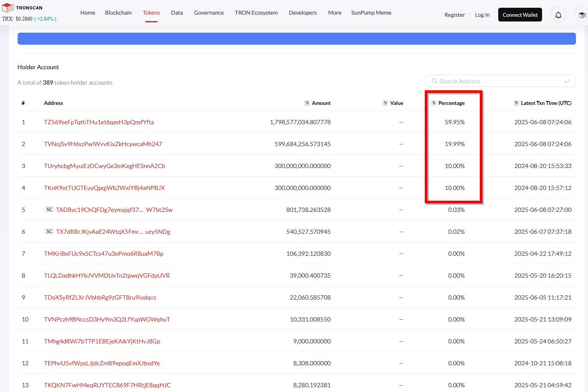Click the TRX price $0.2860 text
The width and height of the screenshot is (588, 392).
coord(17,19)
